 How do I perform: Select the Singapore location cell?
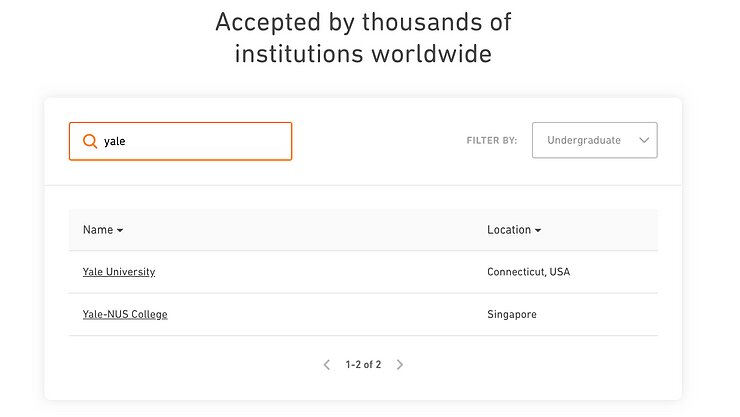(512, 314)
